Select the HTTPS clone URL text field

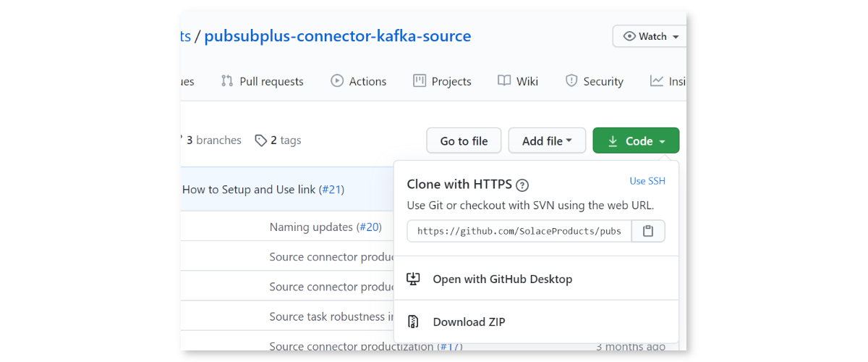tap(519, 231)
